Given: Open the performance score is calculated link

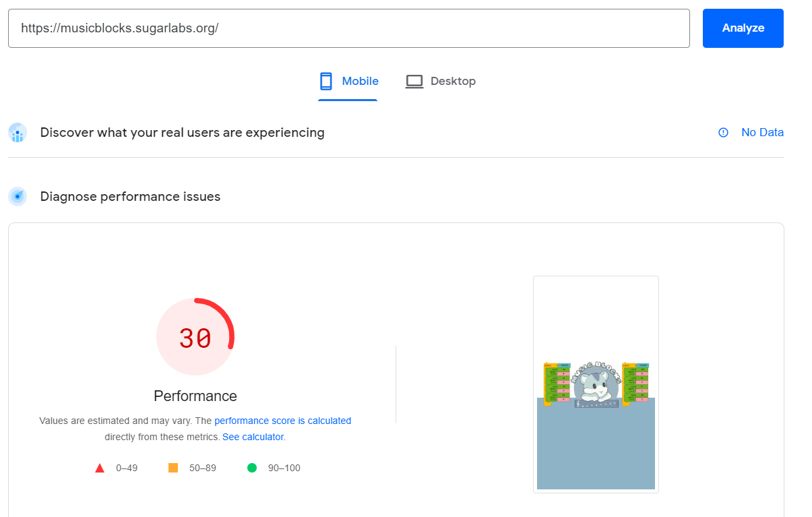Looking at the screenshot, I should [282, 420].
